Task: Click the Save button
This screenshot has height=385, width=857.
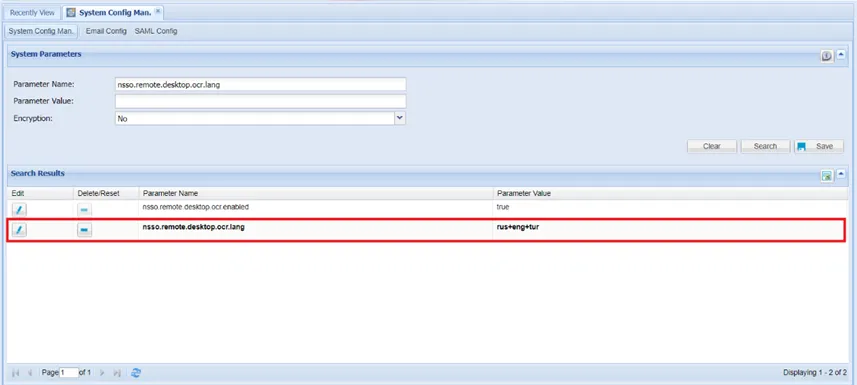Action: [819, 146]
